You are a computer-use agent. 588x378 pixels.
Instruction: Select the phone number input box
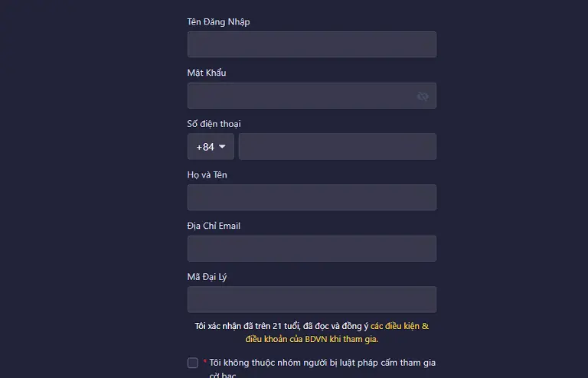(x=338, y=146)
